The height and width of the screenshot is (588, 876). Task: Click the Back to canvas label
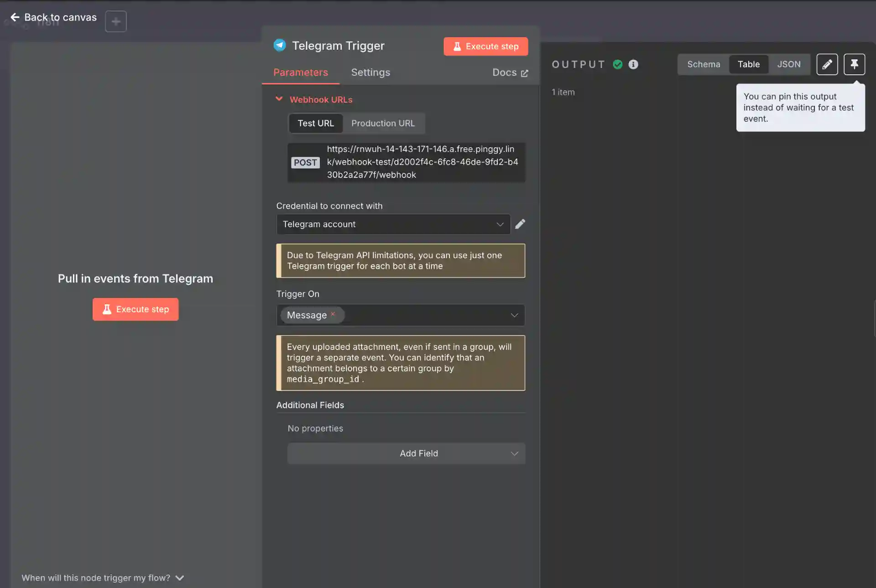point(60,17)
